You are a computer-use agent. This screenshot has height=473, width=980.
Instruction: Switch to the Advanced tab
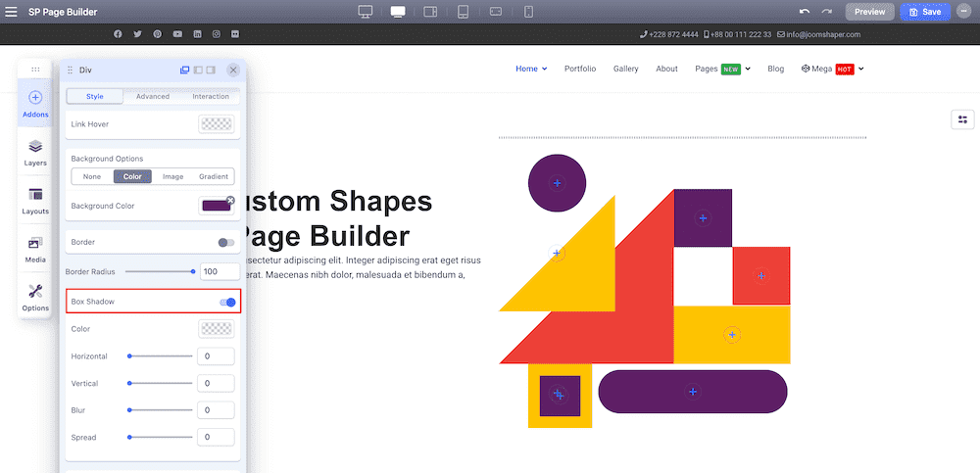(153, 96)
